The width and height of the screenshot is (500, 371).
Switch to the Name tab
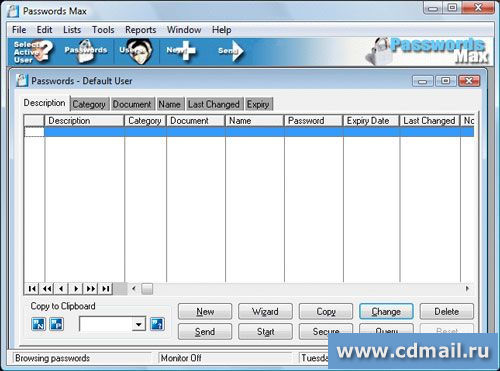click(169, 104)
